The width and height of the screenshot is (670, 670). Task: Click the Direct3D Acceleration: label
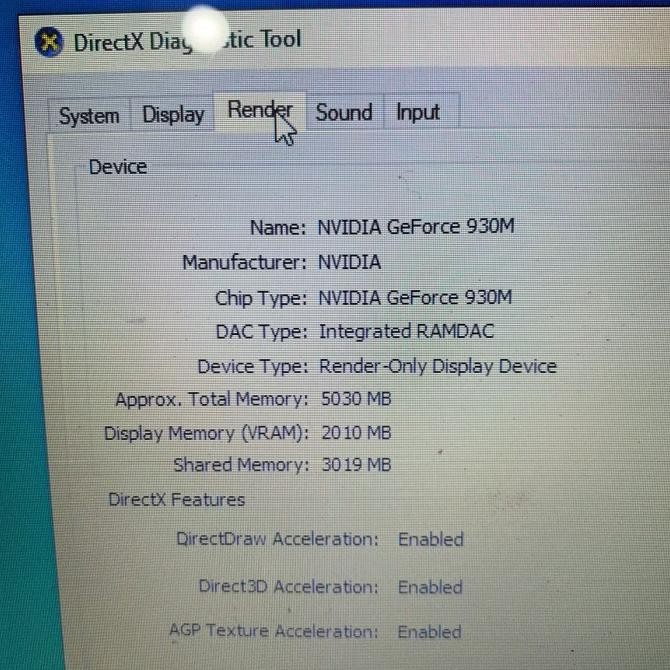[x=289, y=587]
